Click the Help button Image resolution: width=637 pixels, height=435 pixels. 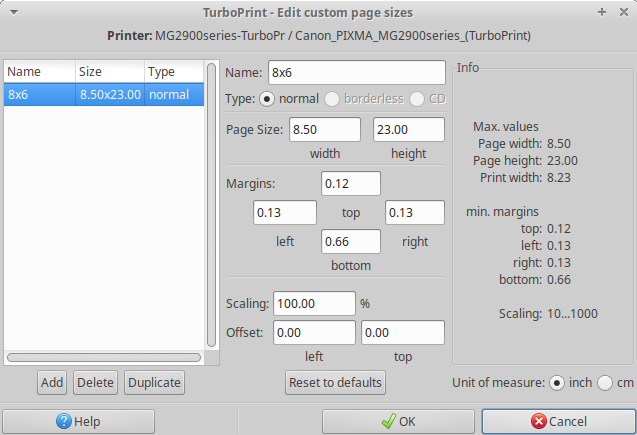[x=79, y=421]
